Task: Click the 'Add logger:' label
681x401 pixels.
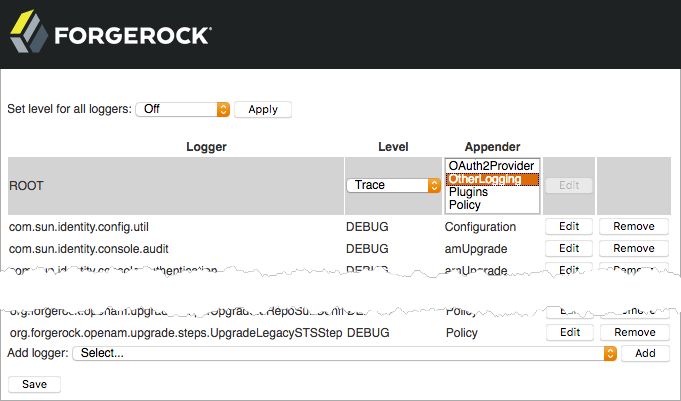Action: [38, 353]
